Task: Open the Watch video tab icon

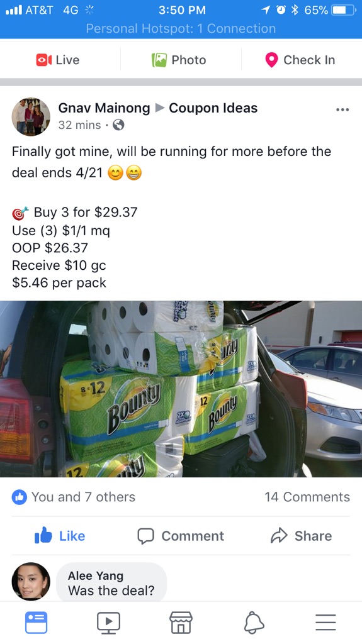Action: tap(108, 623)
